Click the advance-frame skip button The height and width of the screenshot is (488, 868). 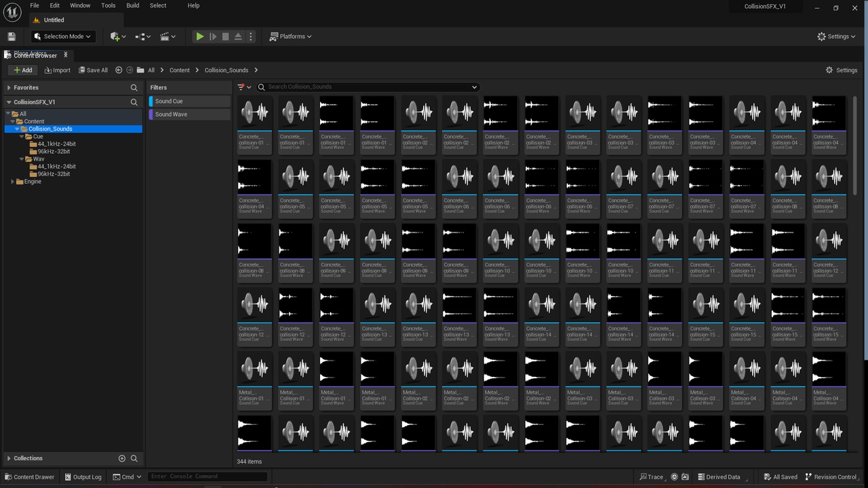click(x=213, y=37)
